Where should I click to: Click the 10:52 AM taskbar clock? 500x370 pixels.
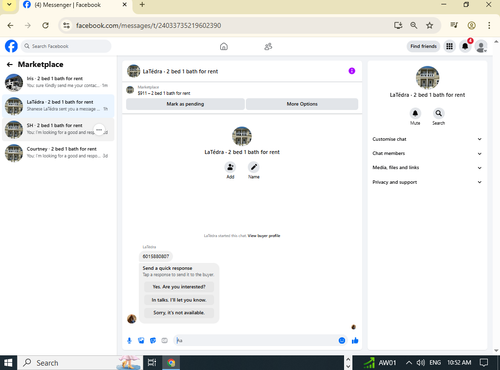click(x=459, y=363)
